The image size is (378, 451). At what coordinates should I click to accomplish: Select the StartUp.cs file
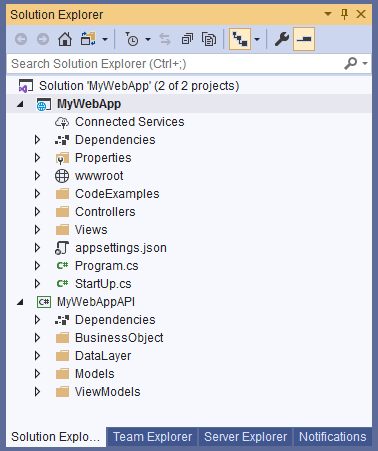click(103, 284)
